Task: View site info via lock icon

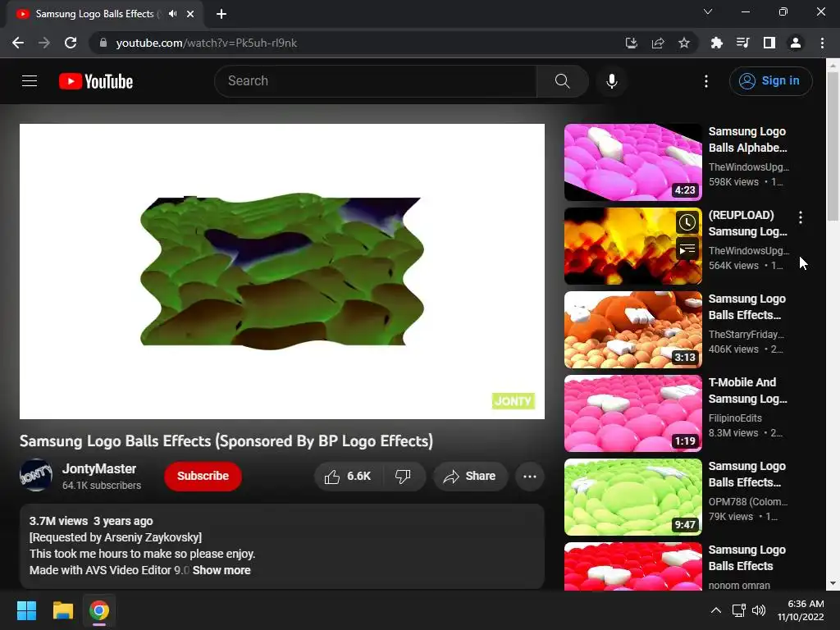Action: 103,43
